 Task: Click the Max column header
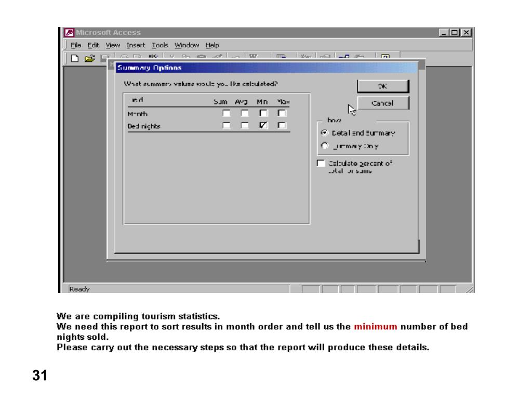[283, 102]
